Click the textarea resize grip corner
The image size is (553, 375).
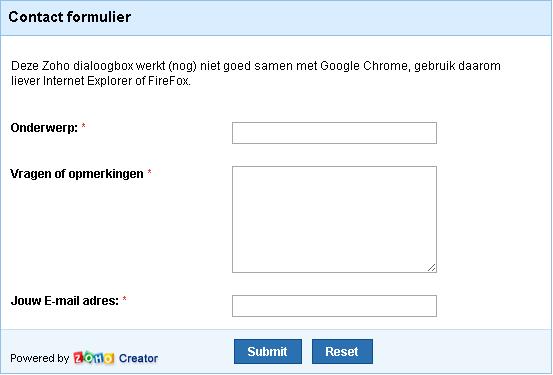[432, 268]
